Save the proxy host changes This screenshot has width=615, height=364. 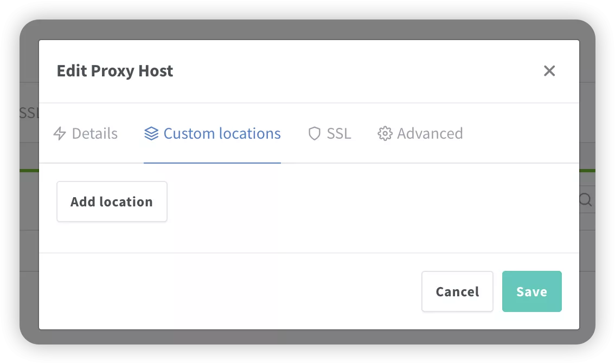click(532, 291)
